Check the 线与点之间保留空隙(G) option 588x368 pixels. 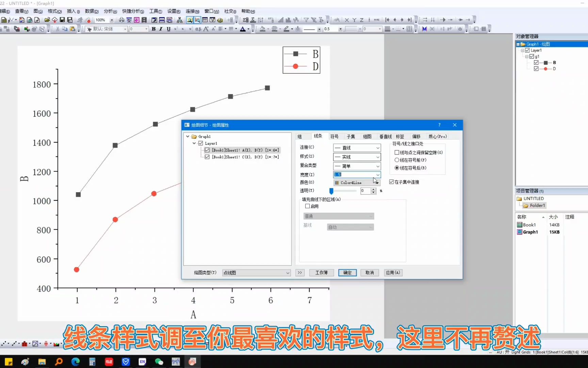[x=397, y=152]
